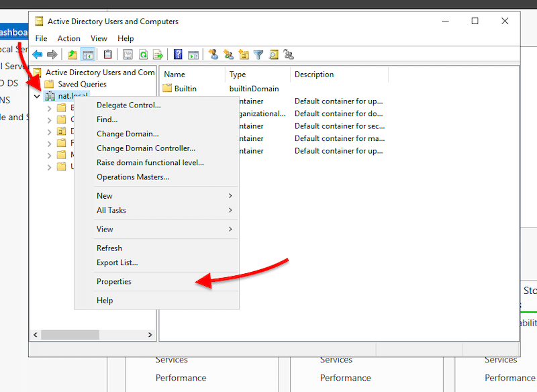Click the nat.local domain icon in tree
This screenshot has width=537, height=392.
click(50, 96)
